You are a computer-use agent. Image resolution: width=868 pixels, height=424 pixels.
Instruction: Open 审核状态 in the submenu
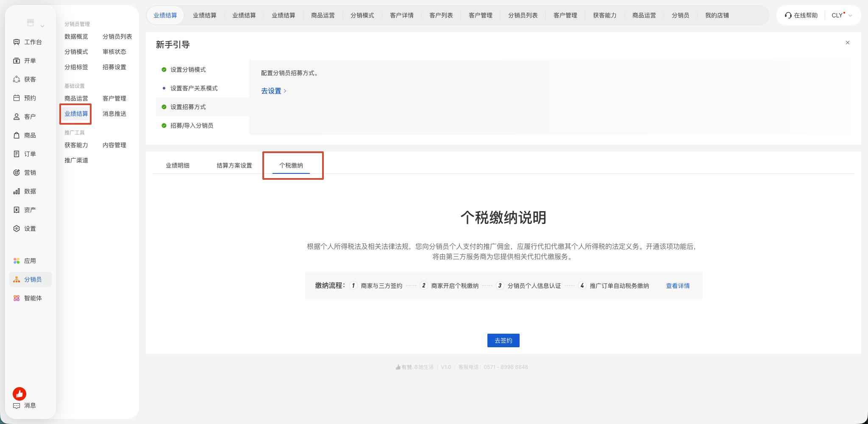tap(114, 52)
